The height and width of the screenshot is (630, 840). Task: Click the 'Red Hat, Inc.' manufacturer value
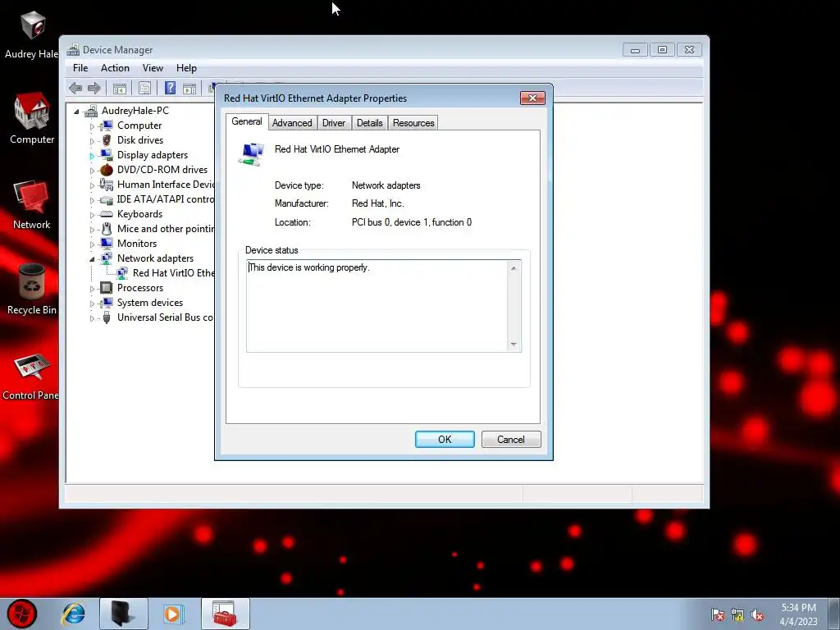(x=377, y=203)
